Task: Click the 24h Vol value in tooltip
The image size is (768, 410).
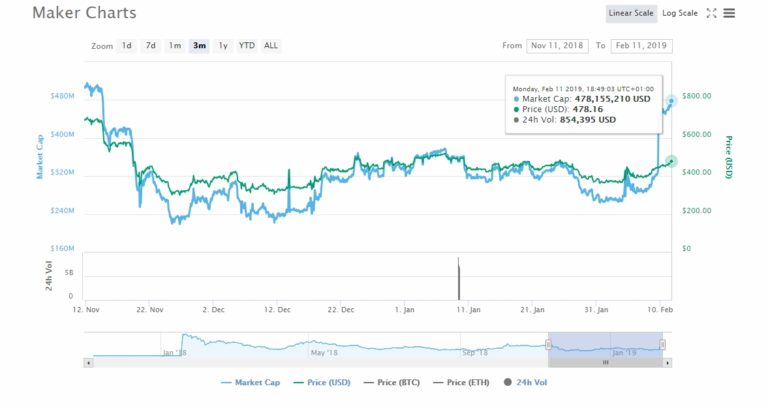Action: pyautogui.click(x=588, y=120)
